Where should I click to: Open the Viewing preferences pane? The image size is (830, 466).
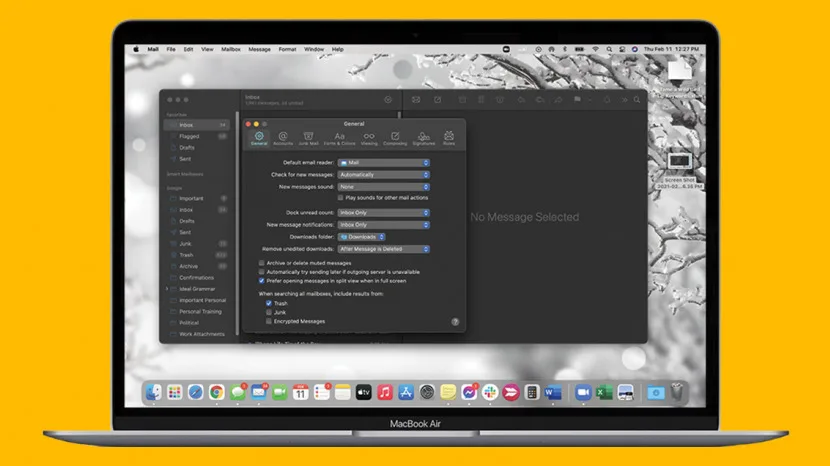pyautogui.click(x=369, y=138)
